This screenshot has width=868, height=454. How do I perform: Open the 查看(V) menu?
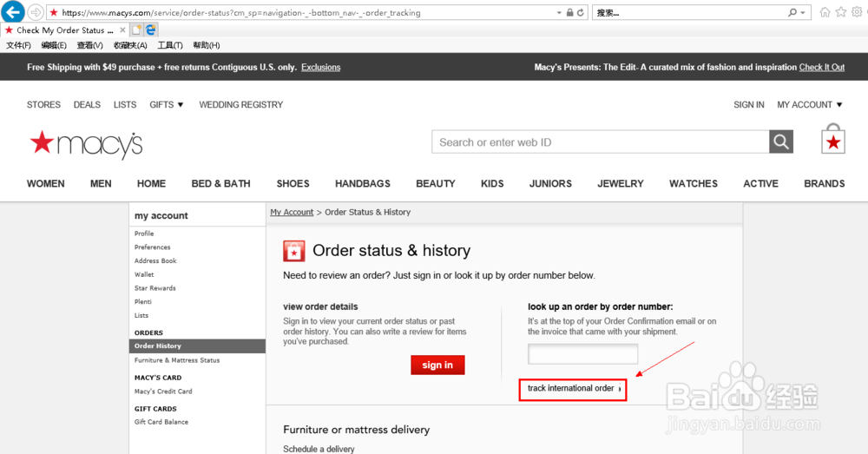(89, 45)
